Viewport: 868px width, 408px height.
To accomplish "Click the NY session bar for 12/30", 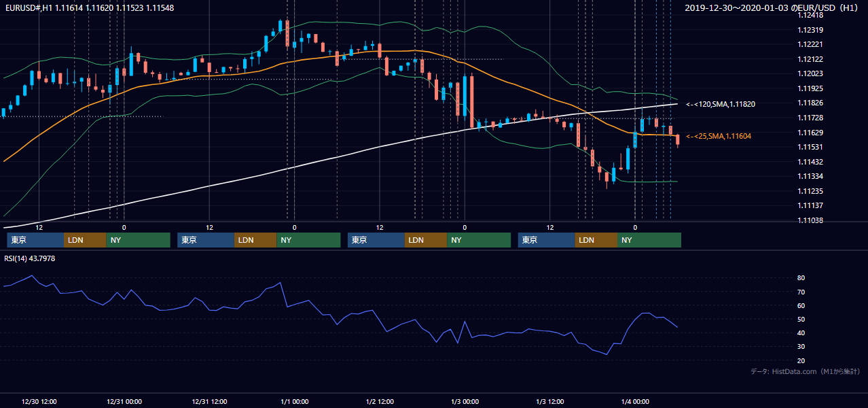I will click(x=138, y=240).
